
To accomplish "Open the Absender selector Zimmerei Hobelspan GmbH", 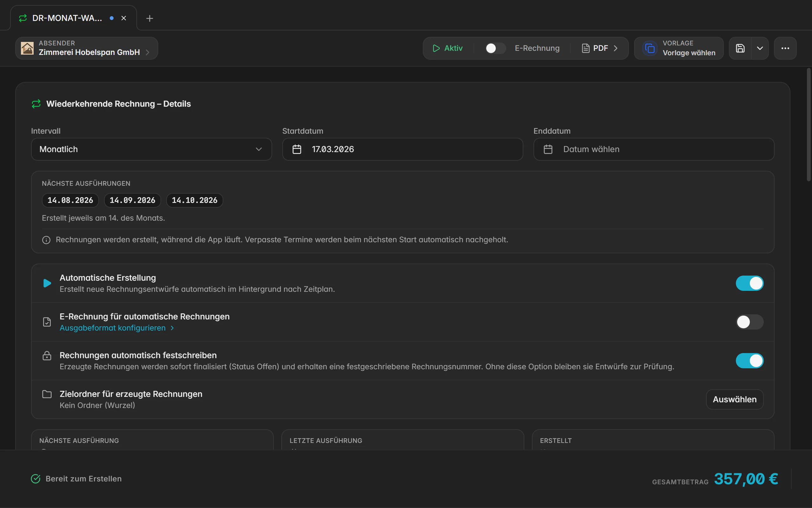I will 87,48.
